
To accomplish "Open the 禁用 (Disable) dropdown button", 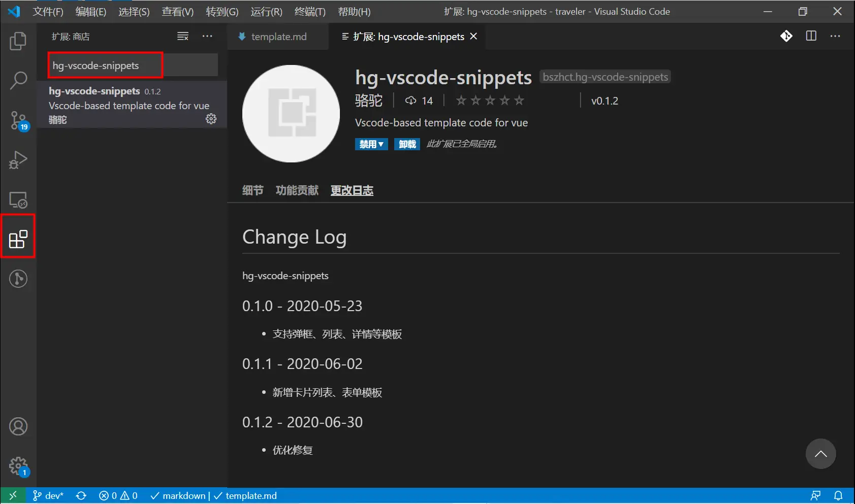I will click(371, 144).
